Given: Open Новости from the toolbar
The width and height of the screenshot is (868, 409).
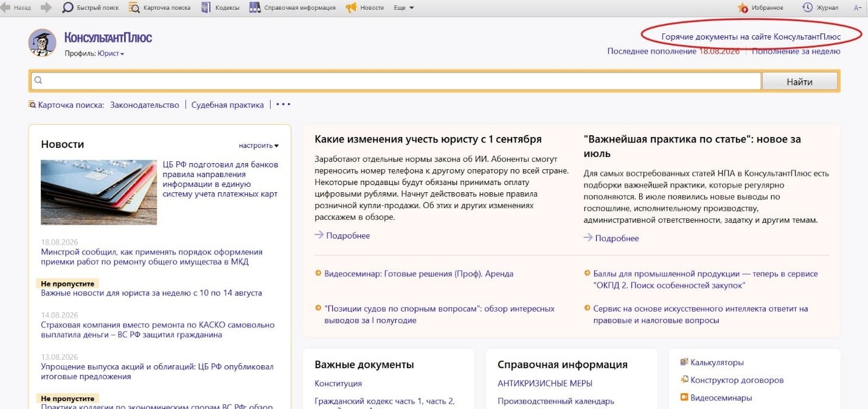Looking at the screenshot, I should pyautogui.click(x=365, y=8).
